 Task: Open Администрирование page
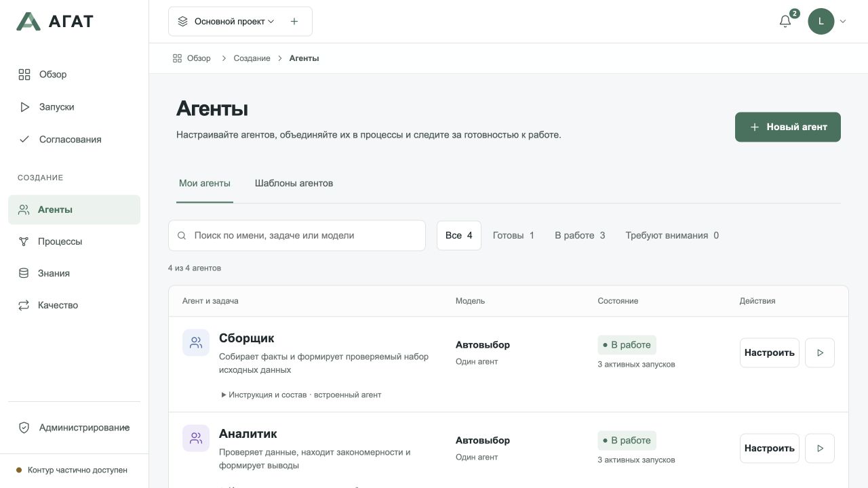tap(74, 428)
